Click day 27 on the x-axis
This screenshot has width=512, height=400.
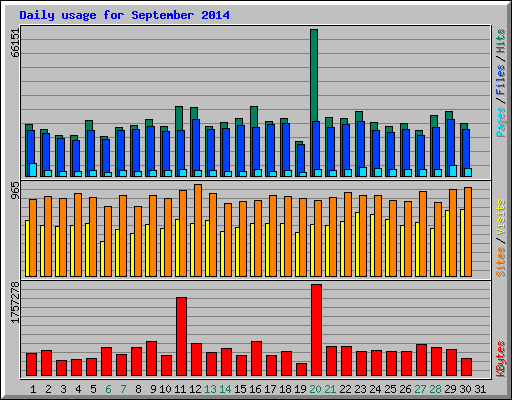pos(420,389)
